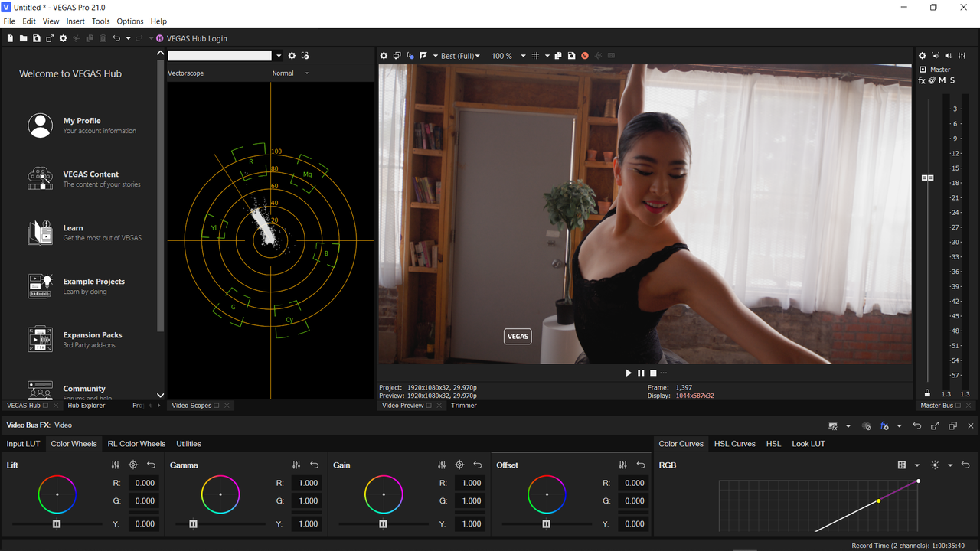The height and width of the screenshot is (551, 980).
Task: Toggle preview on external monitor icon
Action: (x=397, y=56)
